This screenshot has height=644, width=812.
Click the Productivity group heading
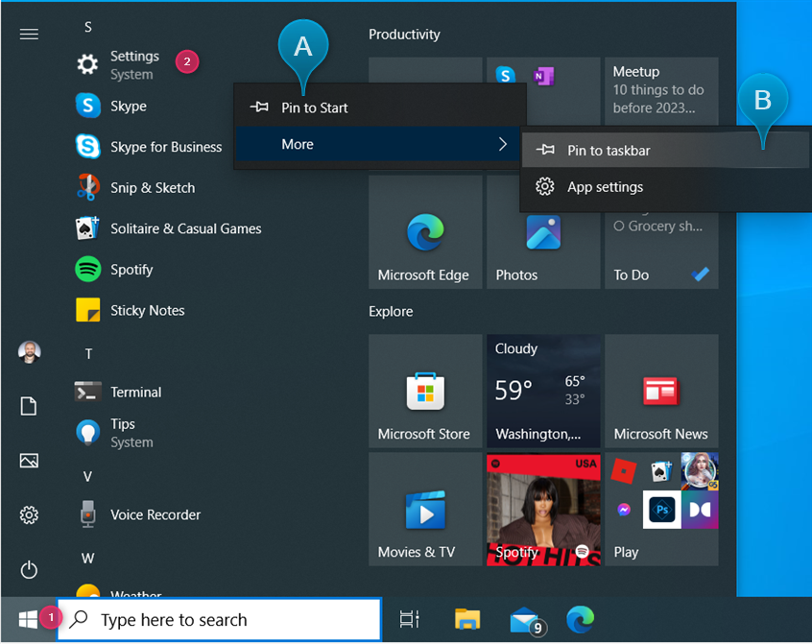[404, 35]
